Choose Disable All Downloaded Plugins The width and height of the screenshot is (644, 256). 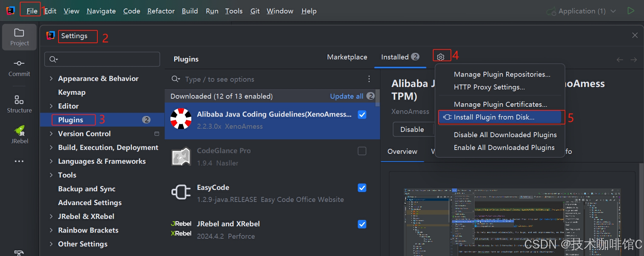(505, 135)
